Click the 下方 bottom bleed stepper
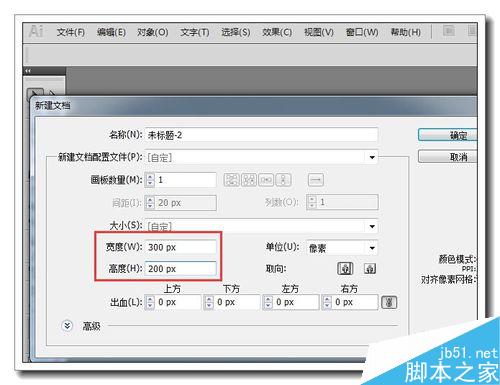This screenshot has height=385, width=500. (x=209, y=302)
